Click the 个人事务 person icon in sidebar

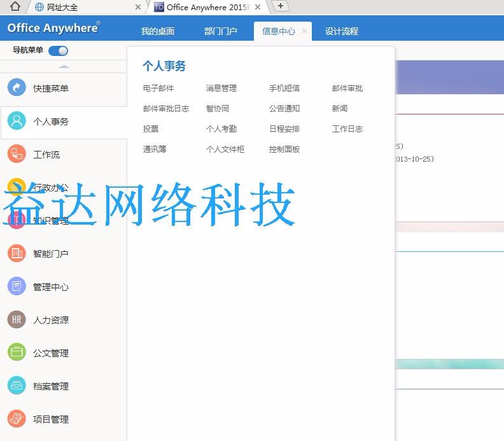coord(17,121)
